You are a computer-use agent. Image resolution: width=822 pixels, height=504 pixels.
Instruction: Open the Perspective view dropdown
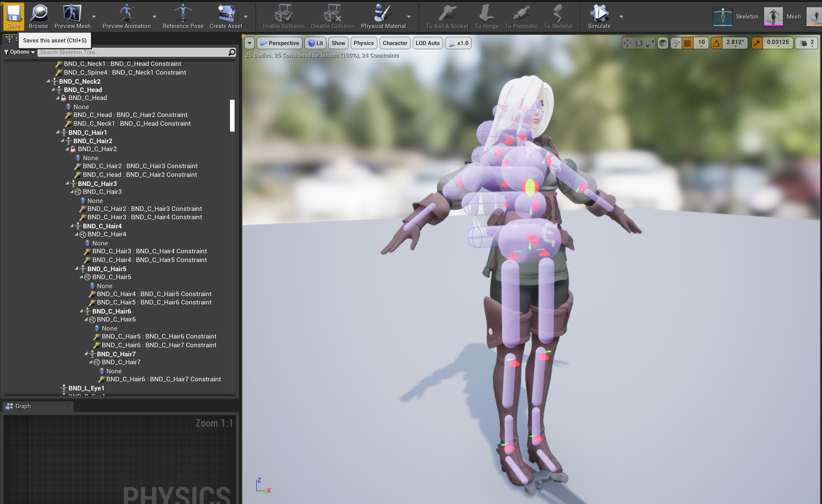click(279, 43)
